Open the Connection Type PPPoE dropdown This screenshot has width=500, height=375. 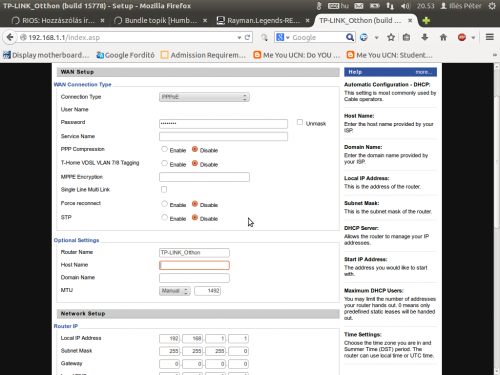pyautogui.click(x=204, y=97)
